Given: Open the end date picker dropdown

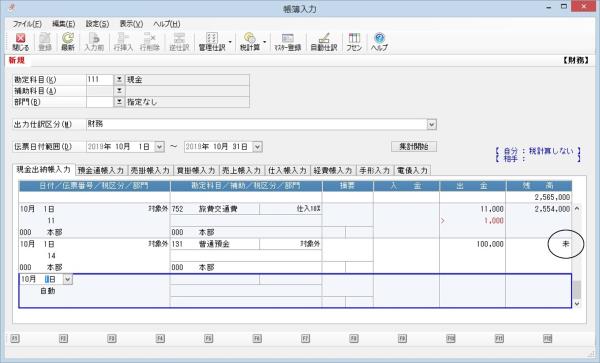Looking at the screenshot, I should (x=258, y=147).
